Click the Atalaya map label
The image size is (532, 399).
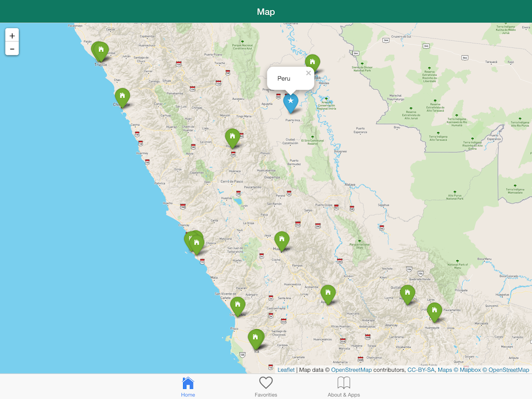pos(350,185)
